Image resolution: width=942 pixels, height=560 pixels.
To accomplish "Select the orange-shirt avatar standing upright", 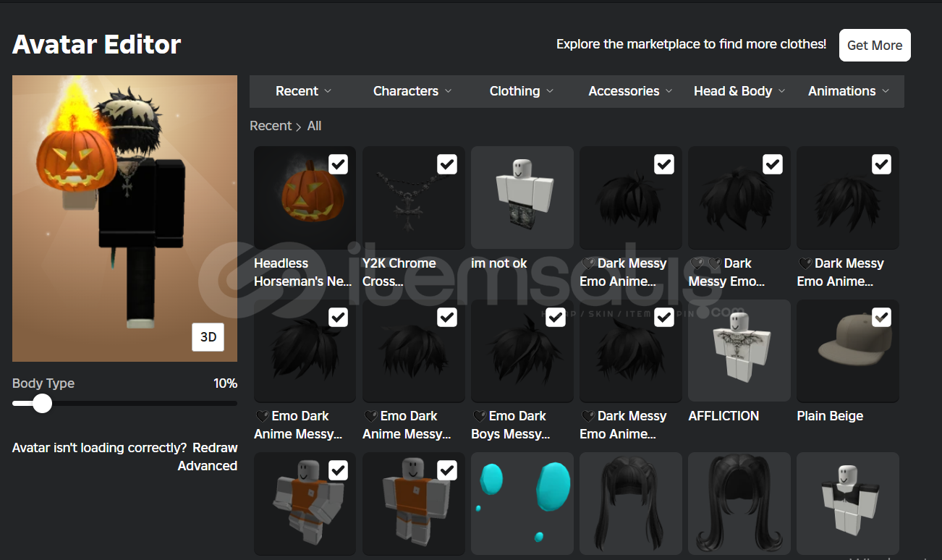I will pos(413,504).
